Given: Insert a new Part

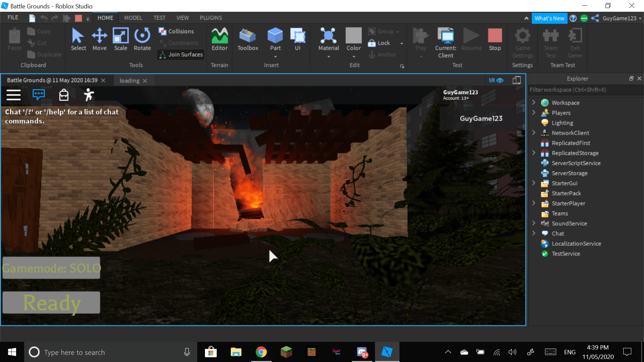Looking at the screenshot, I should (275, 40).
